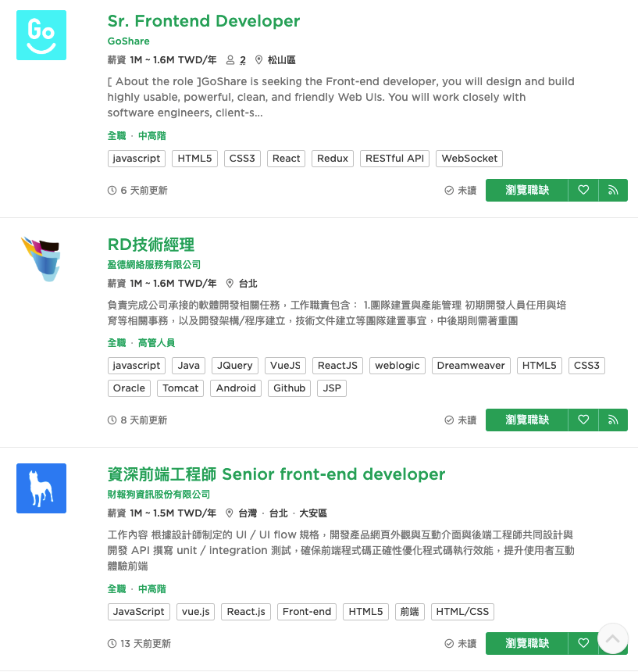
Task: Open the blue dog company logo
Action: click(41, 488)
